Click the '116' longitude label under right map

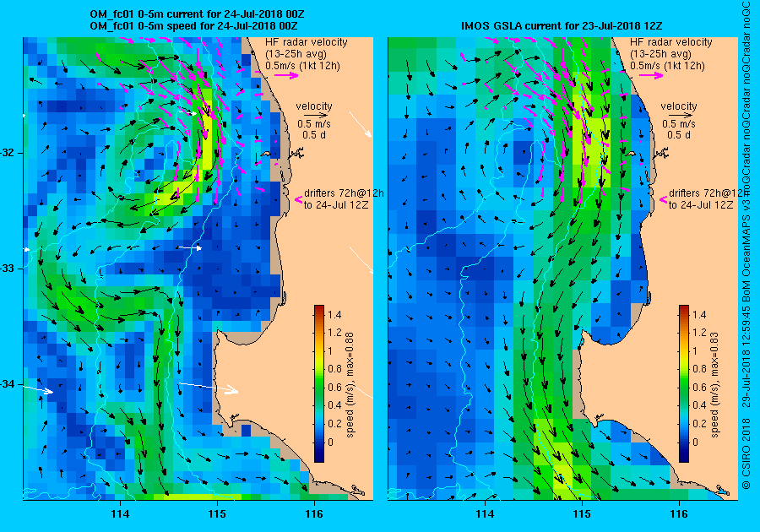pos(679,514)
